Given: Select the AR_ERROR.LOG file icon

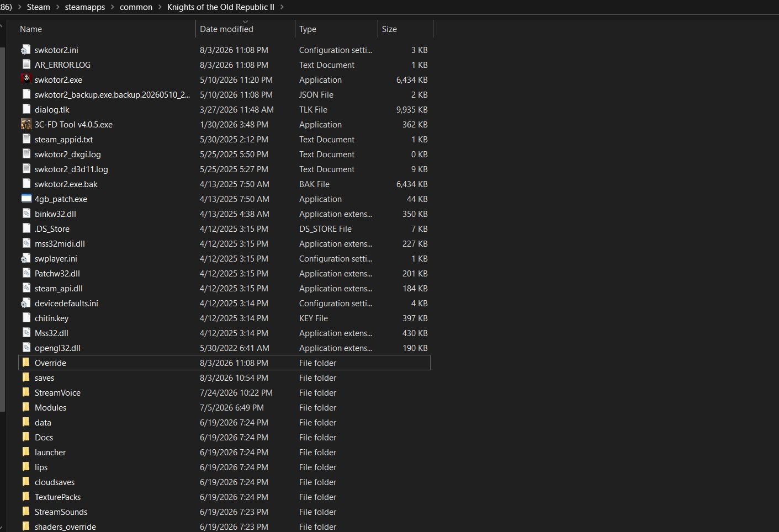Looking at the screenshot, I should click(26, 65).
